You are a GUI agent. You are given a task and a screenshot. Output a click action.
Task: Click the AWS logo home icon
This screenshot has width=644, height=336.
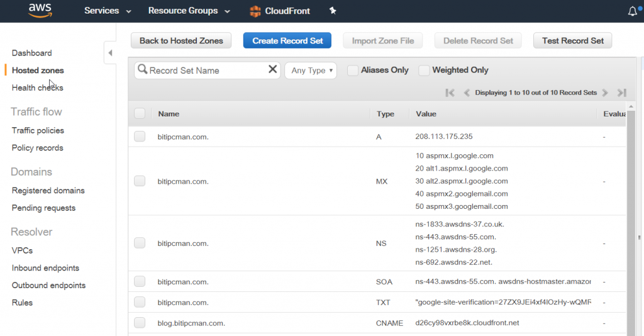[x=40, y=10]
